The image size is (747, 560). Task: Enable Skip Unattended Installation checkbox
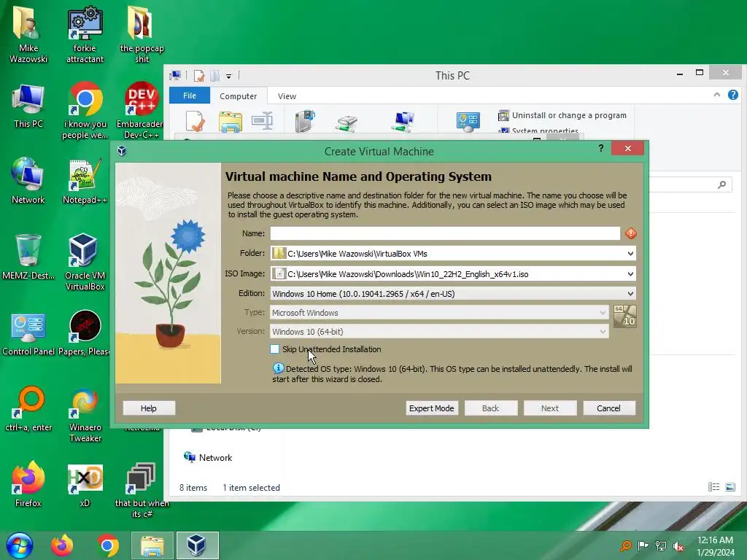[x=274, y=349]
